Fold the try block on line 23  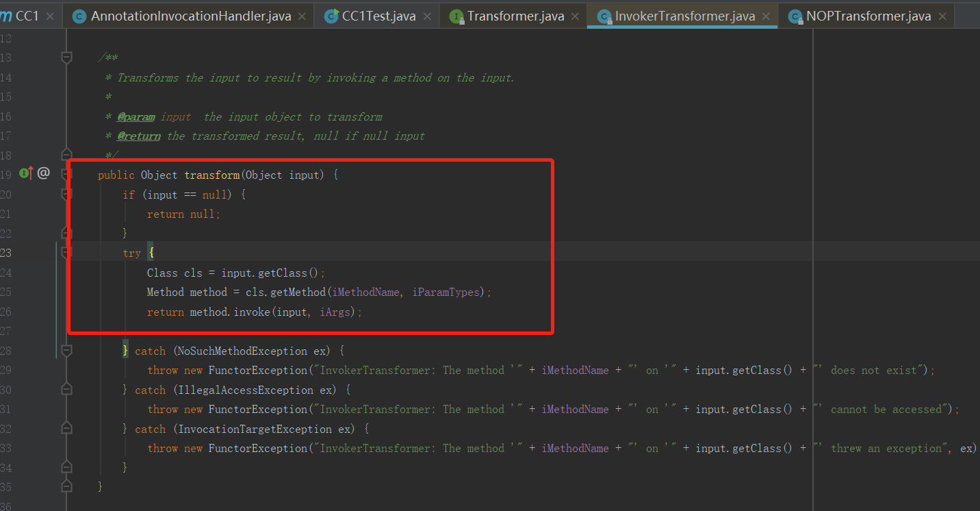pos(66,253)
